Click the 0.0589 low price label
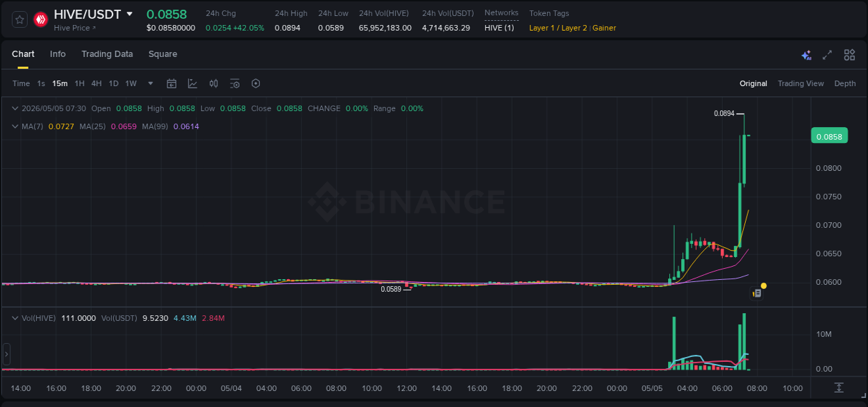Viewport: 868px width, 407px height. 391,289
